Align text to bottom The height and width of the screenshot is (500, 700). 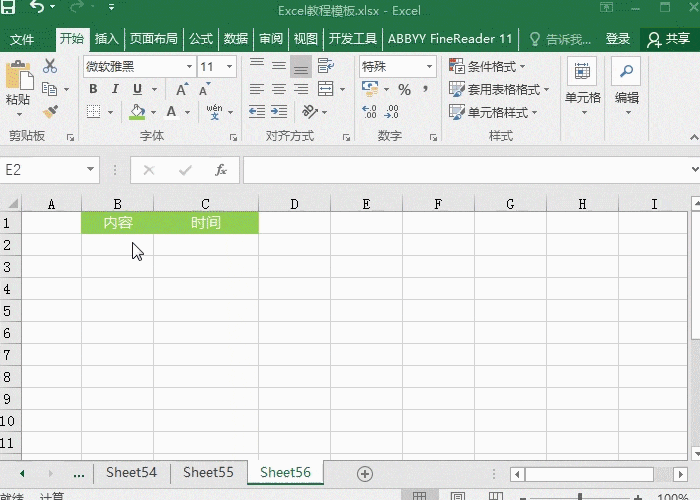[301, 66]
